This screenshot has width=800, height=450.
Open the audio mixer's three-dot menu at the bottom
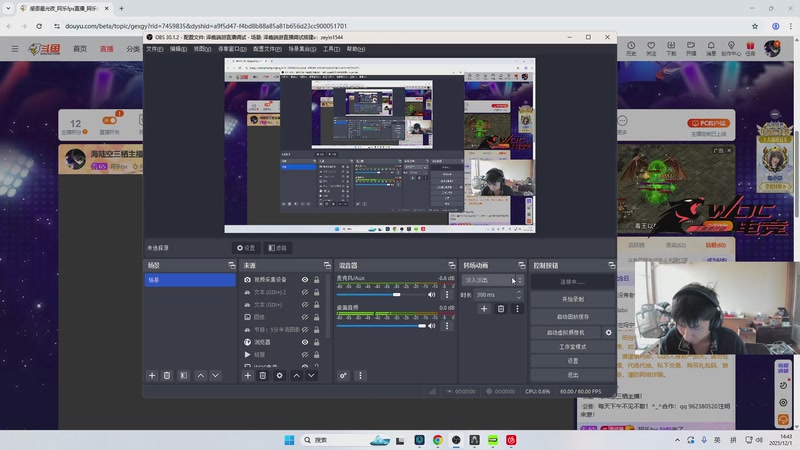point(360,376)
